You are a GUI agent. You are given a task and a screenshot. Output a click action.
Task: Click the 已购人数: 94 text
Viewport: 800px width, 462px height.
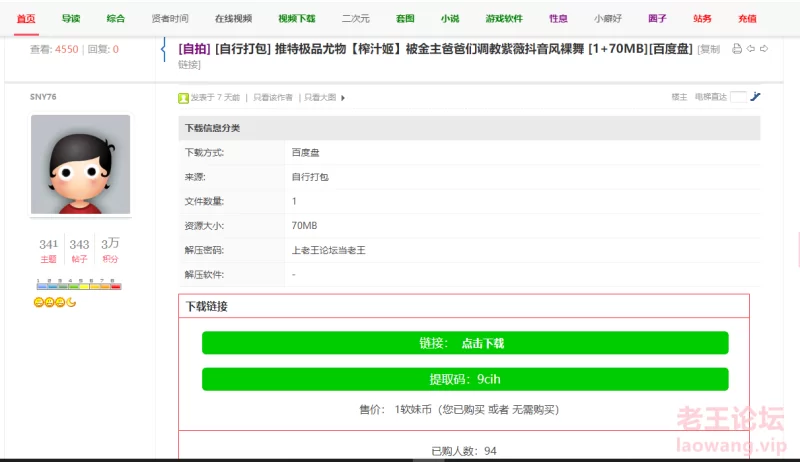tap(464, 451)
